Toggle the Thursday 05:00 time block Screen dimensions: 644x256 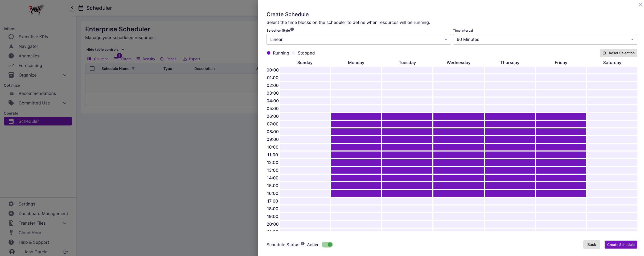point(510,108)
